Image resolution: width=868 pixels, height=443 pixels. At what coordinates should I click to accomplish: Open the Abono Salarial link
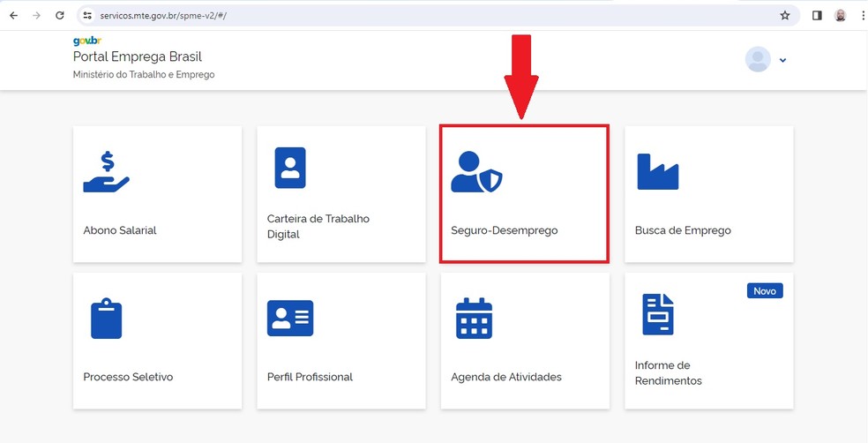(120, 230)
